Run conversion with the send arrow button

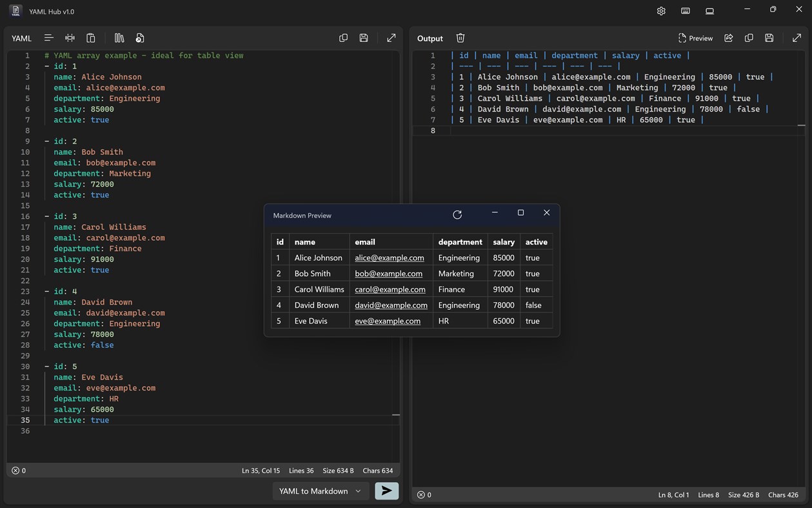coord(387,491)
